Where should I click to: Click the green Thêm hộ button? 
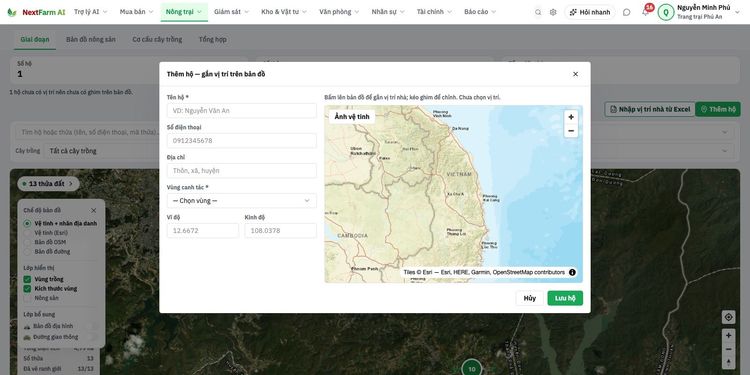[718, 109]
